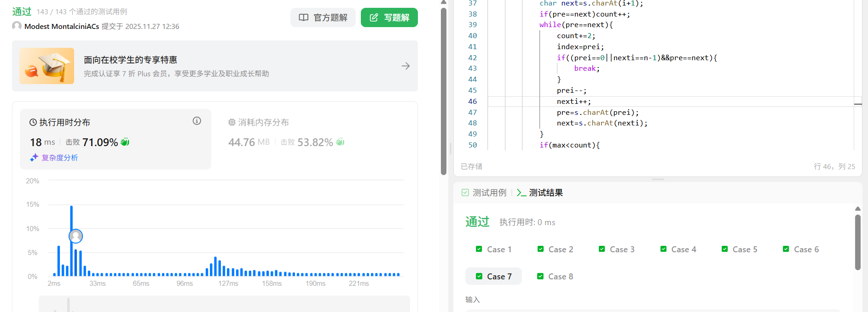Click clapping hands icon after 71.09%
The width and height of the screenshot is (868, 312).
tap(125, 142)
